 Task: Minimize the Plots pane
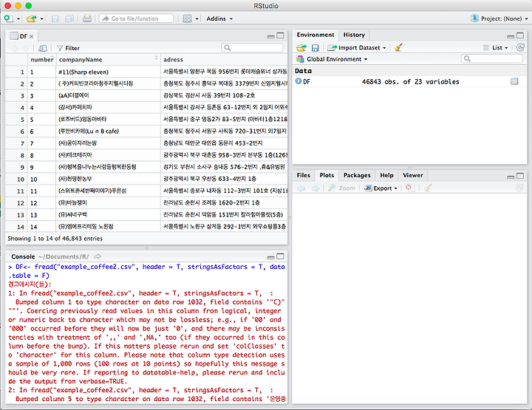(511, 177)
